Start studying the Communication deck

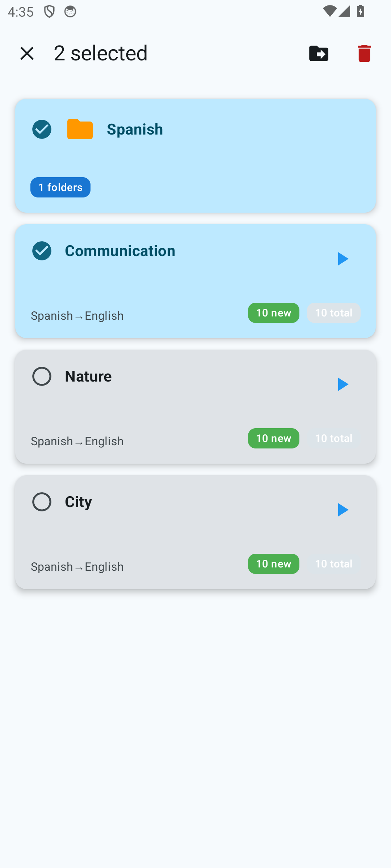pos(342,259)
